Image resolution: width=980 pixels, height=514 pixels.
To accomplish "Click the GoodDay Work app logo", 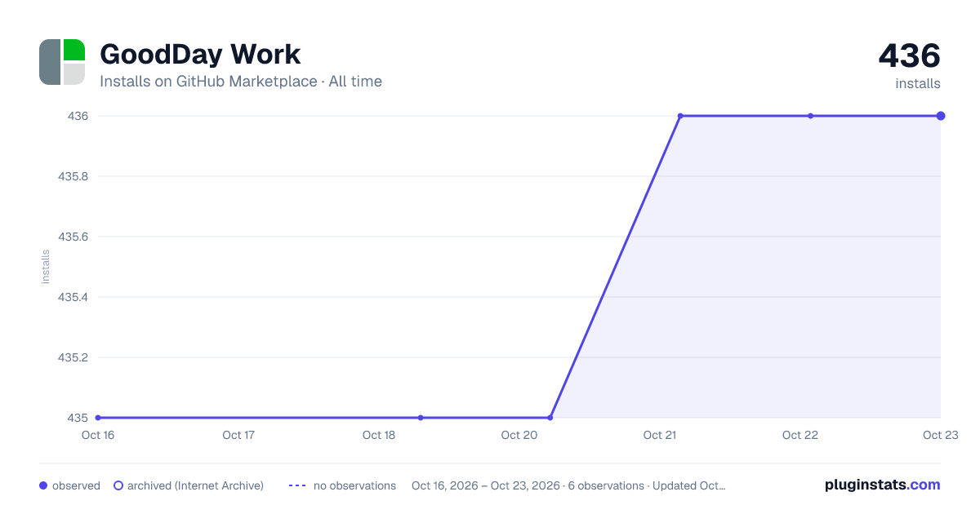I will 62,62.
